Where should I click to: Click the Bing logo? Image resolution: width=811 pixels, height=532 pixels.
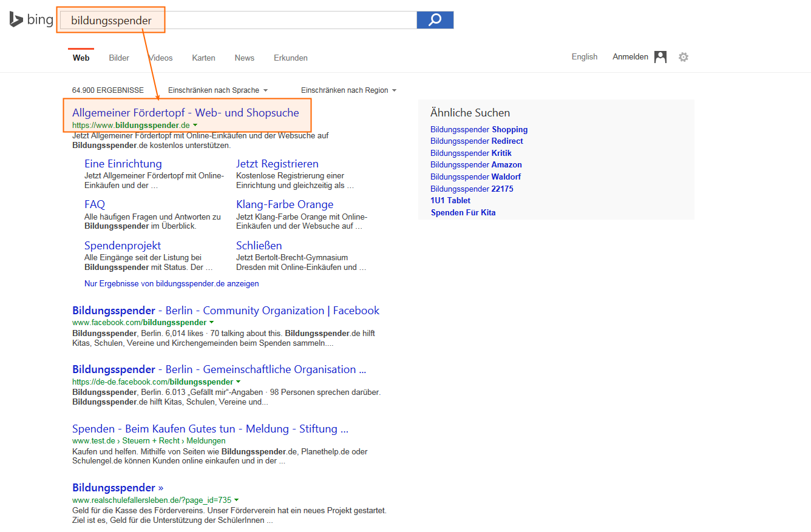pos(32,19)
